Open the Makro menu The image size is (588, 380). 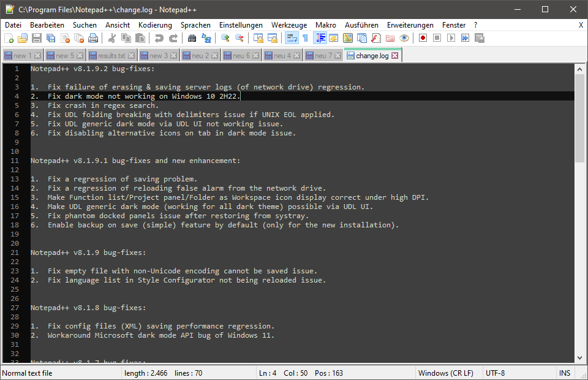pyautogui.click(x=325, y=25)
